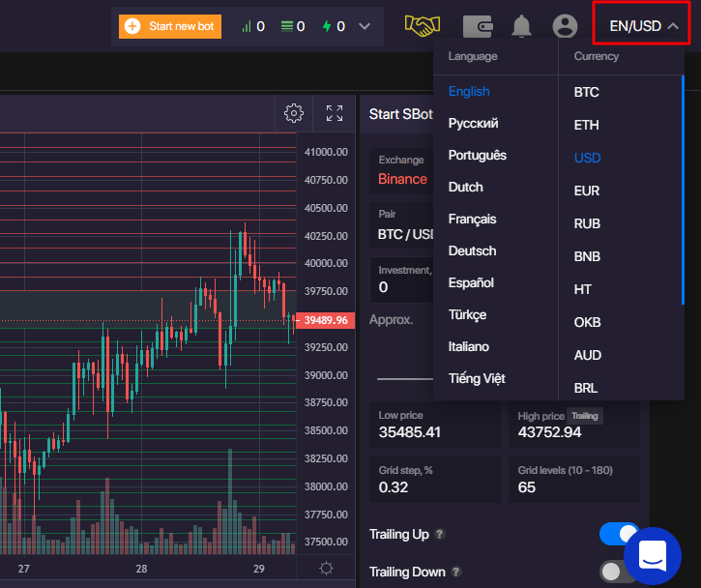Click the Grid levels input field
Screen dimensions: 701x588
(572, 488)
